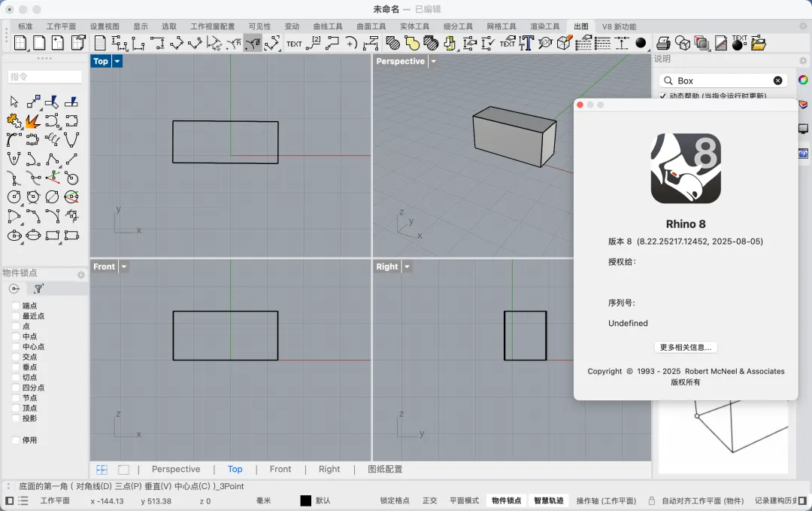Viewport: 812px width, 511px height.
Task: Enable the 交点 object snap checkbox
Action: tap(16, 357)
